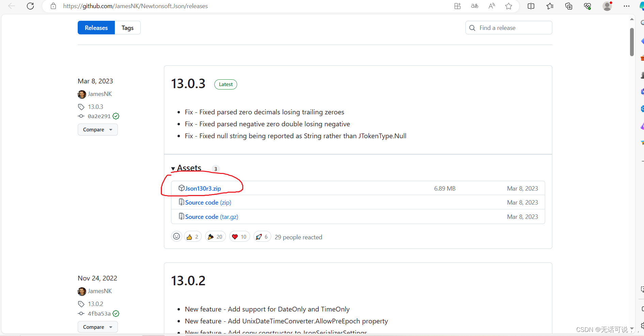The height and width of the screenshot is (336, 644).
Task: Open commit 4fba53a link
Action: 99,314
